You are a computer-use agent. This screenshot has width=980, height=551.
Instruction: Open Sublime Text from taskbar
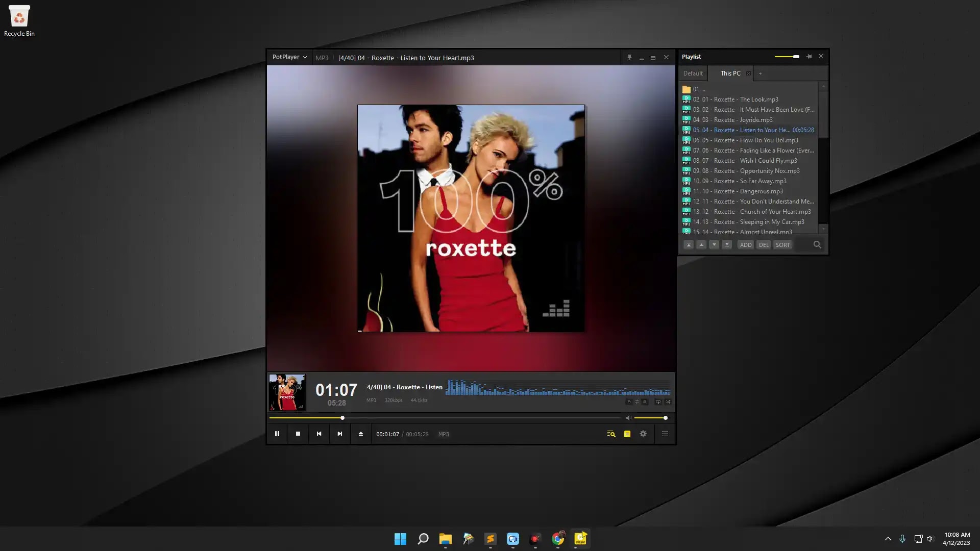(491, 539)
